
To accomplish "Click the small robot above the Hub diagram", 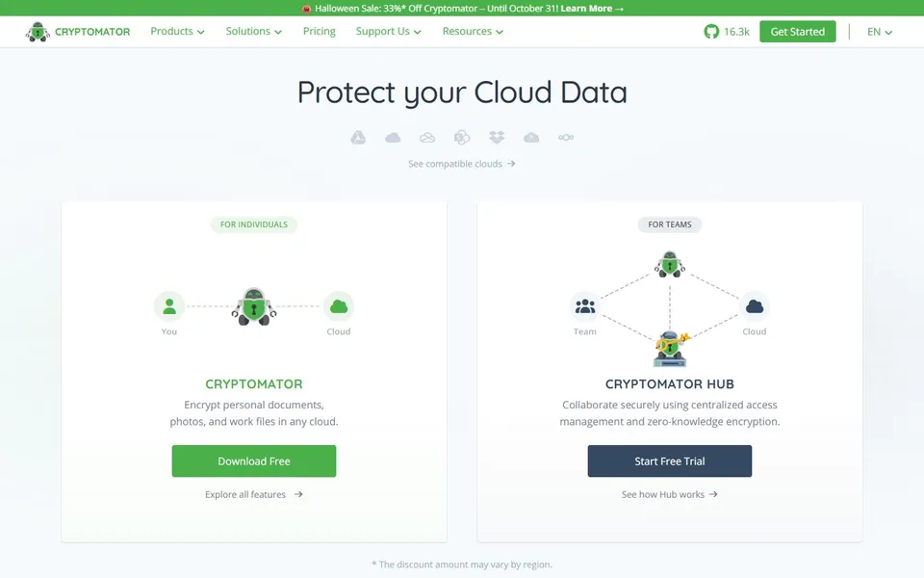I will point(670,264).
